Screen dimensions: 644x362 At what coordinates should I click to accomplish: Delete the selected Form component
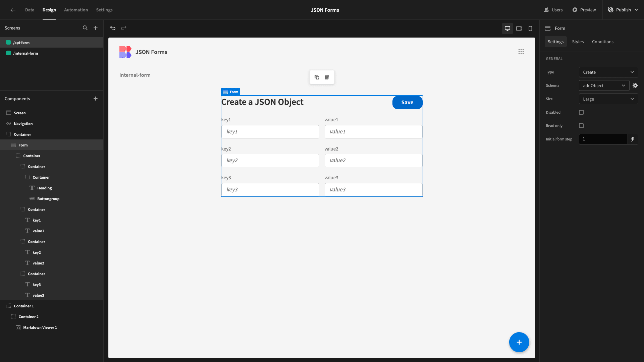pos(327,77)
